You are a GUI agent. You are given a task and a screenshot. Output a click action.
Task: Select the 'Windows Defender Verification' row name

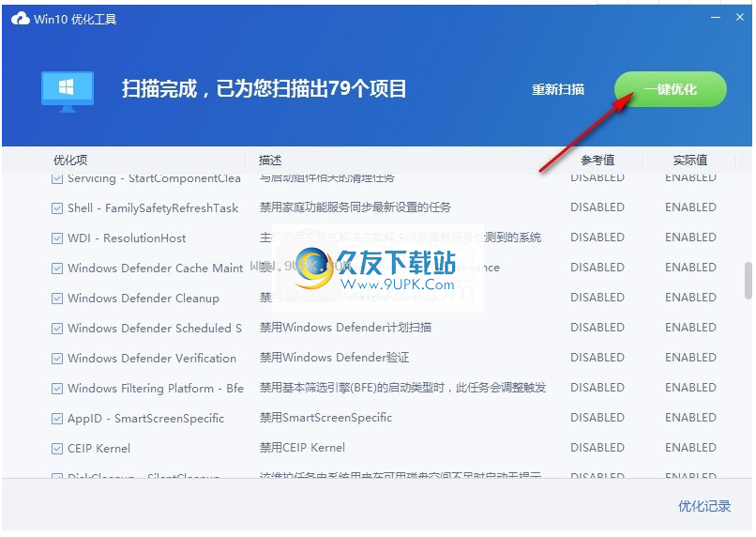(152, 358)
